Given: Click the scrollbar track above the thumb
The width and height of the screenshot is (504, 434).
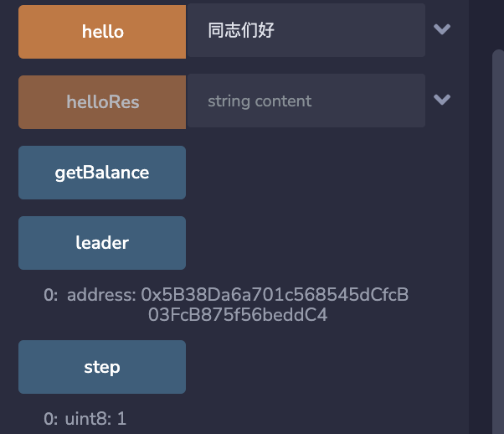Looking at the screenshot, I should [x=498, y=24].
